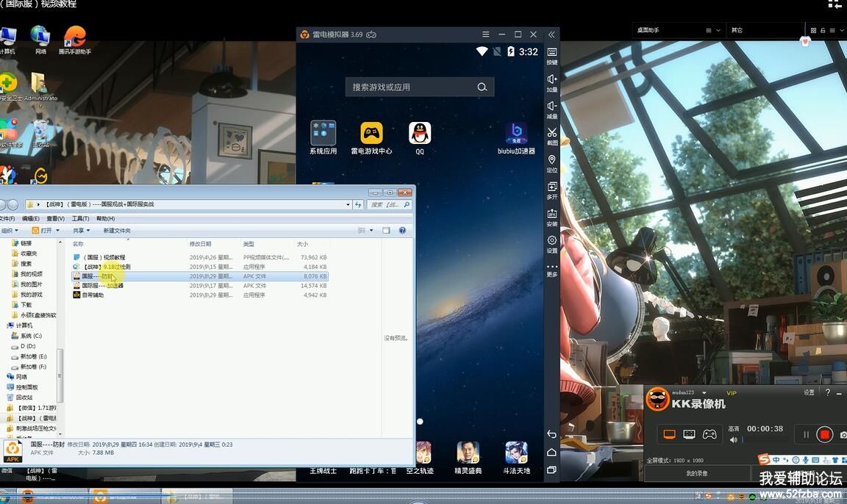Tap the Android home button
Image resolution: width=847 pixels, height=504 pixels.
click(x=551, y=452)
